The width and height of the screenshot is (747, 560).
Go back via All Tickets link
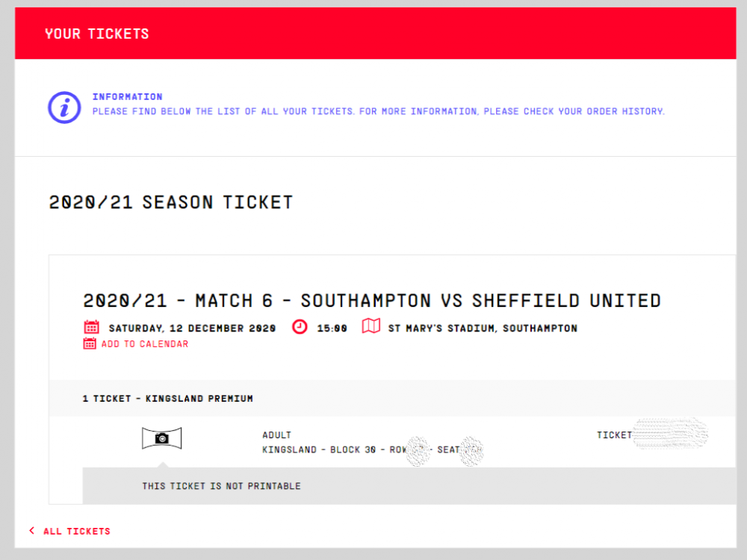click(76, 532)
